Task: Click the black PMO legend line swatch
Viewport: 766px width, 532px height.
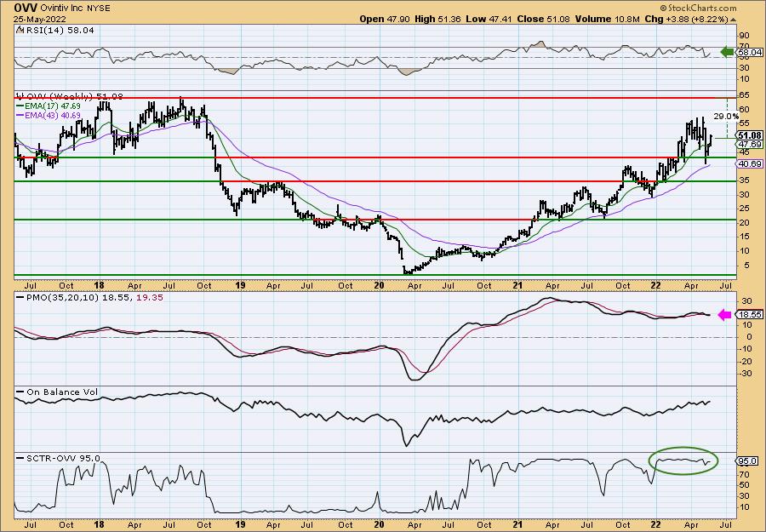Action: click(20, 298)
